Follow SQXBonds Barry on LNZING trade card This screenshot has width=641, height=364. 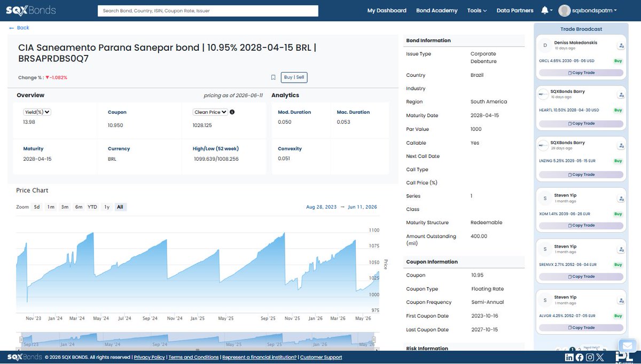click(621, 146)
